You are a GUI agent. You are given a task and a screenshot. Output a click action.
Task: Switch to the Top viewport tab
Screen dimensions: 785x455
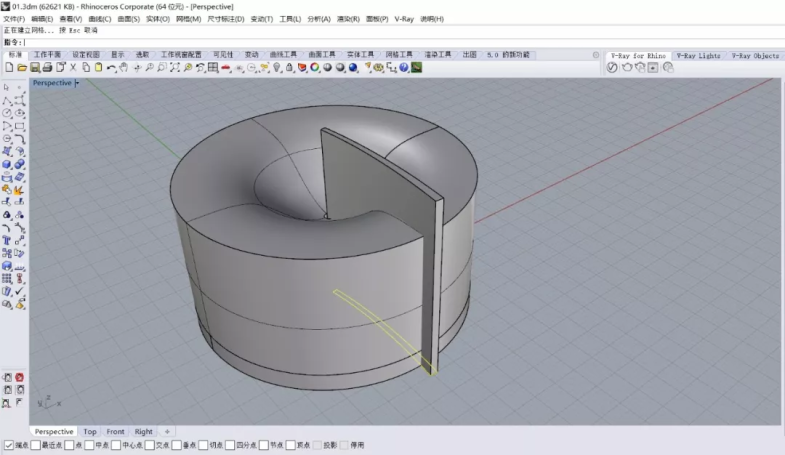tap(90, 432)
